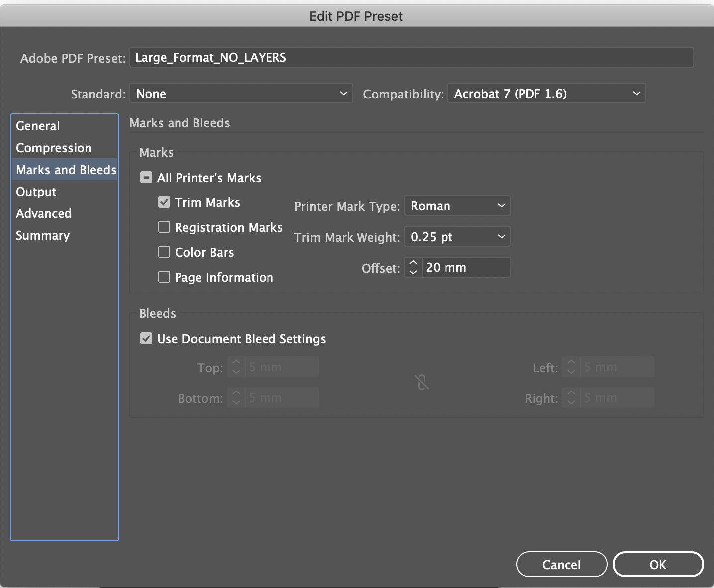The width and height of the screenshot is (714, 588).
Task: Click the OK button
Action: [x=657, y=564]
